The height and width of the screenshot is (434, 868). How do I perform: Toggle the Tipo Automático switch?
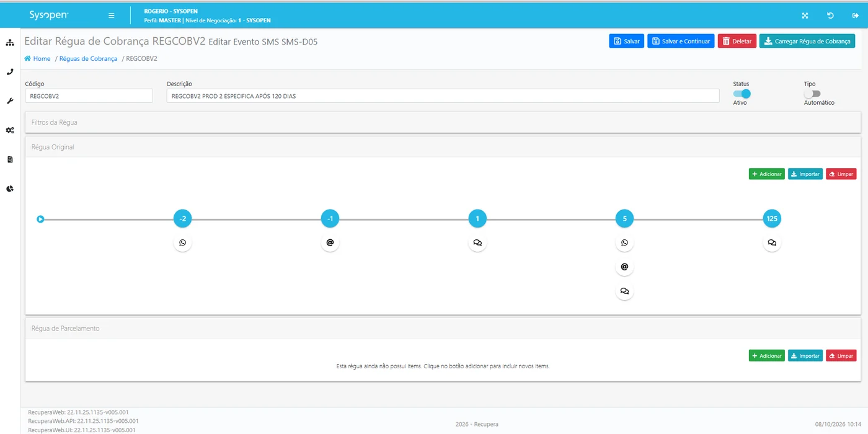coord(812,94)
